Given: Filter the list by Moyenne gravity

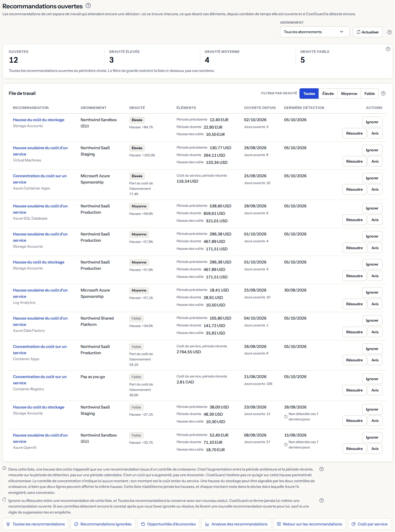Looking at the screenshot, I should [349, 94].
